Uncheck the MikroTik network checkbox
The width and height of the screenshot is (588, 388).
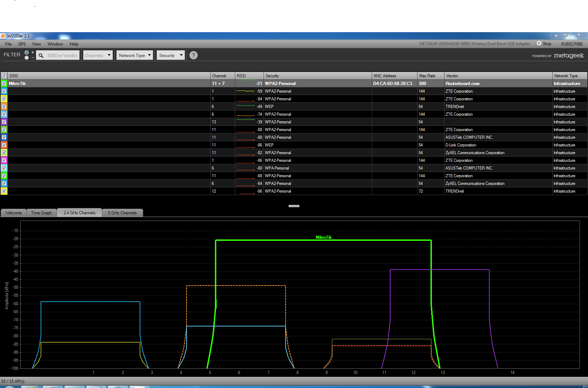pos(4,83)
